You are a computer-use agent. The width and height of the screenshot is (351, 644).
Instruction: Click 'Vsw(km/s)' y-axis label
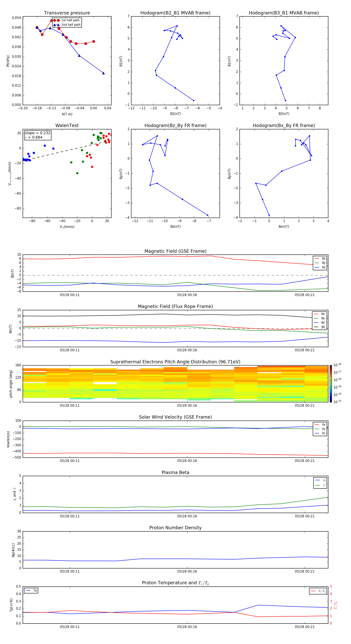tap(8, 439)
